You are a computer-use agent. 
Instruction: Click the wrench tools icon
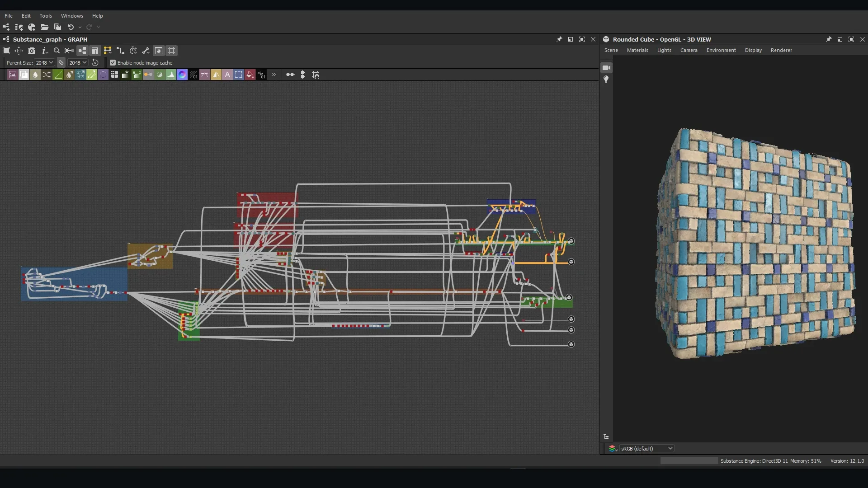click(145, 51)
